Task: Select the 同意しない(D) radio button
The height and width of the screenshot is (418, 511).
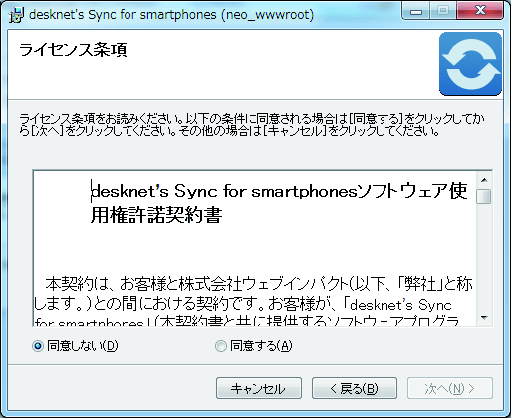Action: click(x=38, y=346)
